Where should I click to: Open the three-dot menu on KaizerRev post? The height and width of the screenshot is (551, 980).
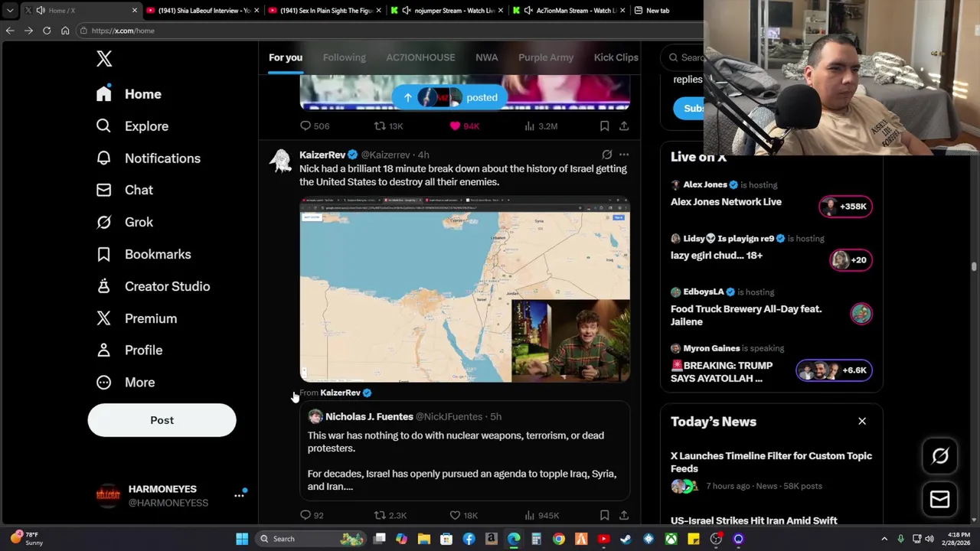(x=624, y=155)
